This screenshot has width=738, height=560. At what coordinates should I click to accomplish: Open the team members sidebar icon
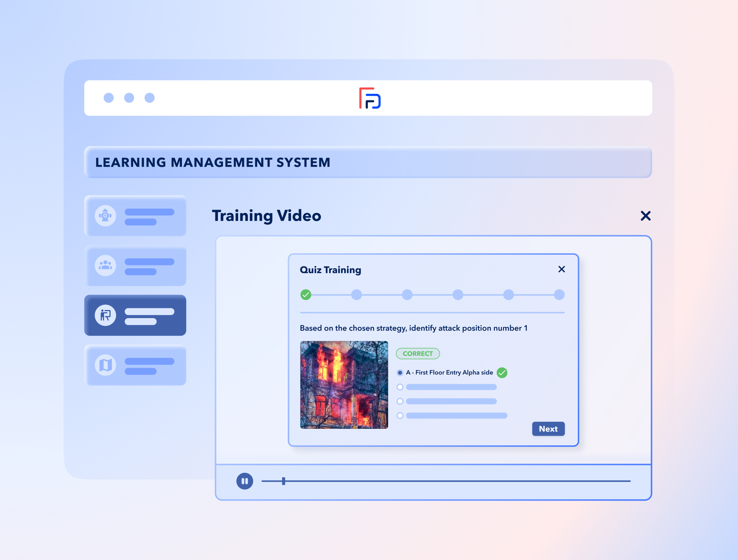pos(105,265)
